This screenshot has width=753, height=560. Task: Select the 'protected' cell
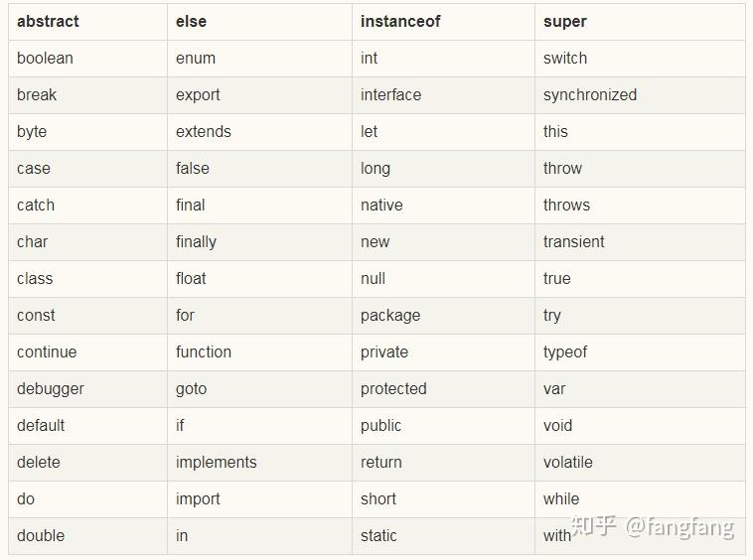click(393, 388)
